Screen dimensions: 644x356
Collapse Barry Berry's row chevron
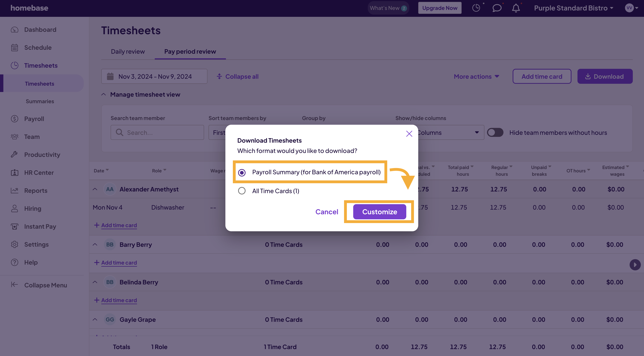95,244
